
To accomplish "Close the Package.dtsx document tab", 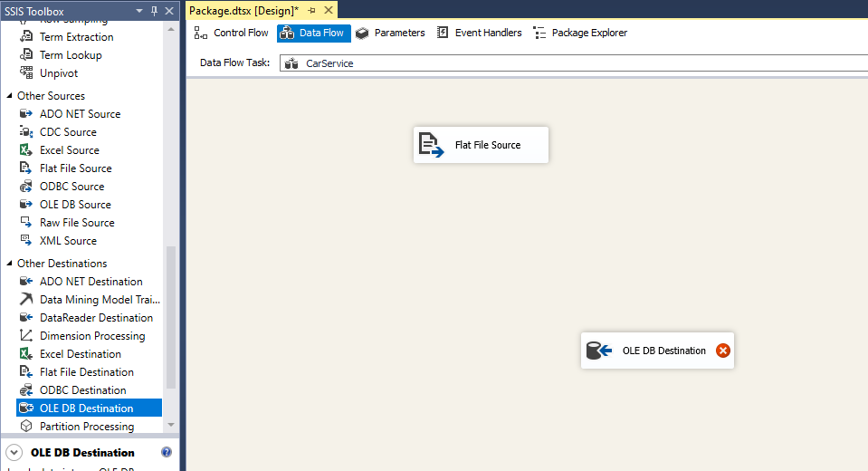I will pos(329,11).
